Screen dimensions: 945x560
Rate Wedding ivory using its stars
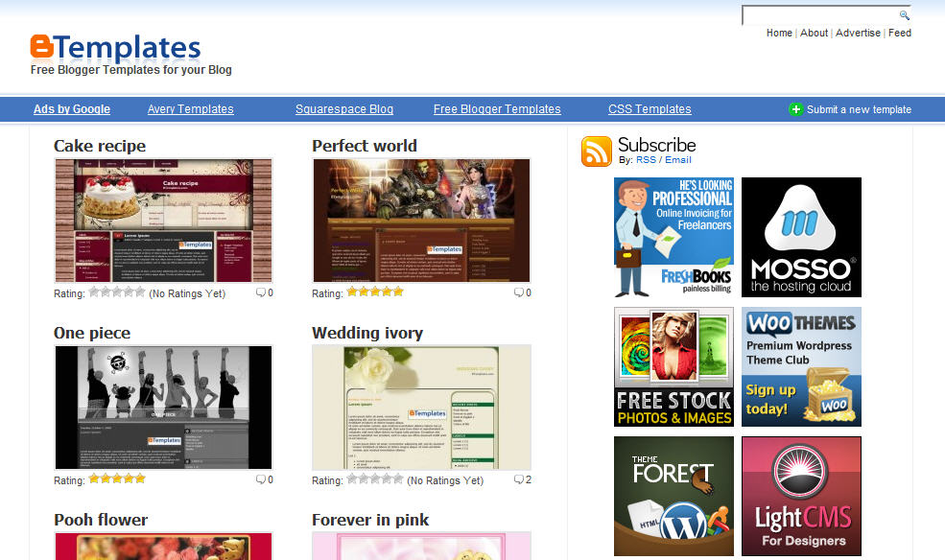375,478
